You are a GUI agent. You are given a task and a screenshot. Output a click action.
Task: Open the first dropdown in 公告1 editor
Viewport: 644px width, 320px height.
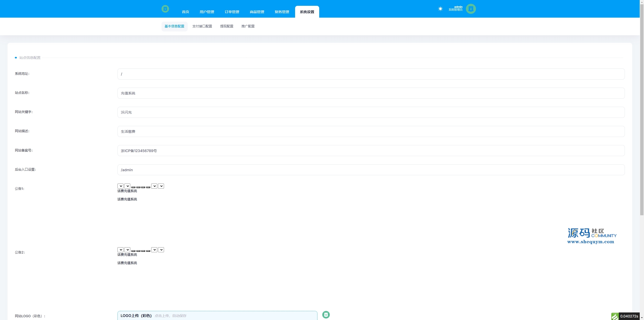(x=120, y=186)
